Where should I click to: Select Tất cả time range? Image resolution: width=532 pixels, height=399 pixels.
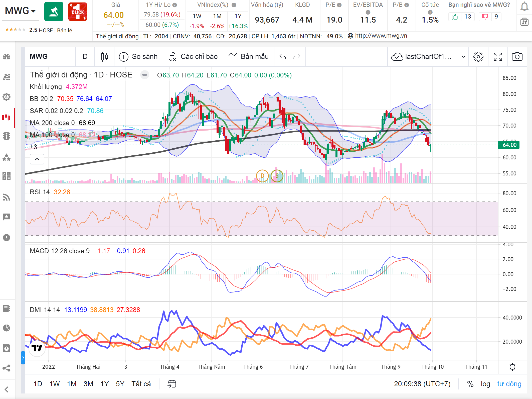[141, 384]
